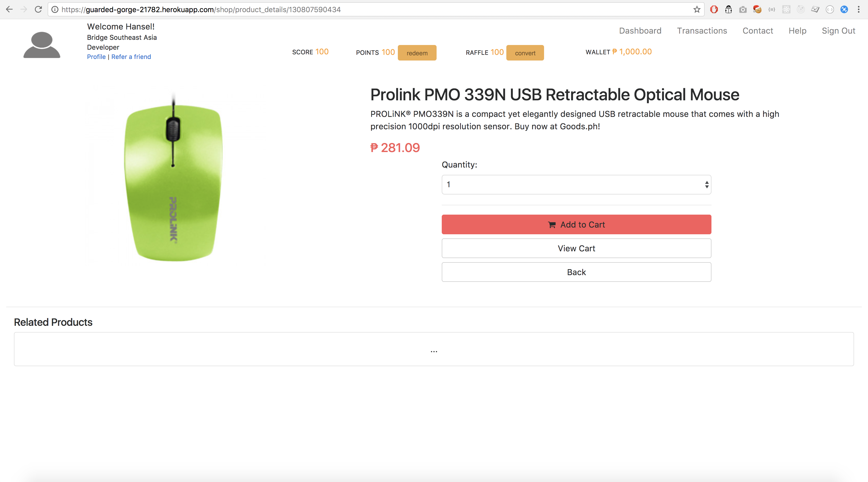Click the PROLiNK product description paragraph

point(575,120)
